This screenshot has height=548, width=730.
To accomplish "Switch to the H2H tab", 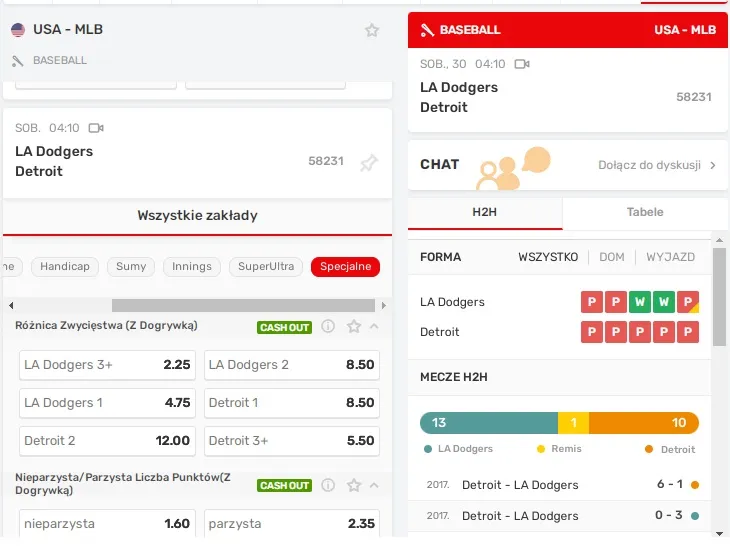I will pyautogui.click(x=485, y=212).
